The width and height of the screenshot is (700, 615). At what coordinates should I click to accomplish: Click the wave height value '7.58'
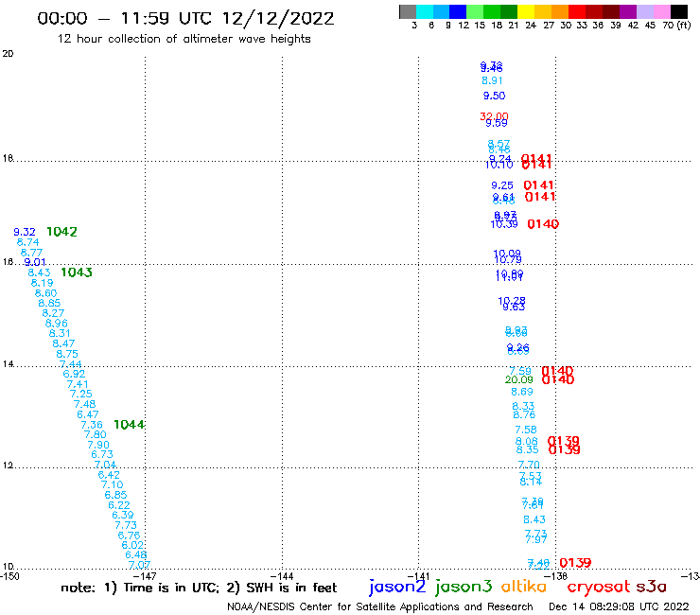tap(526, 430)
